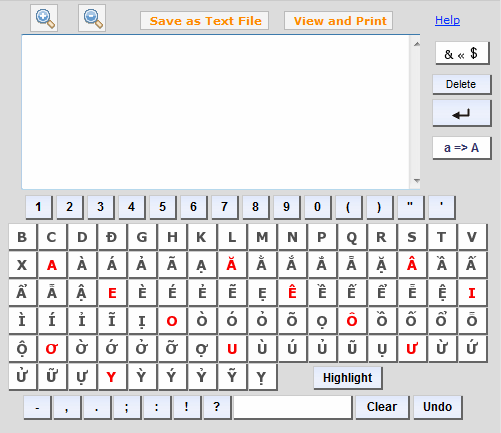
Task: Click View and Print button
Action: point(339,21)
